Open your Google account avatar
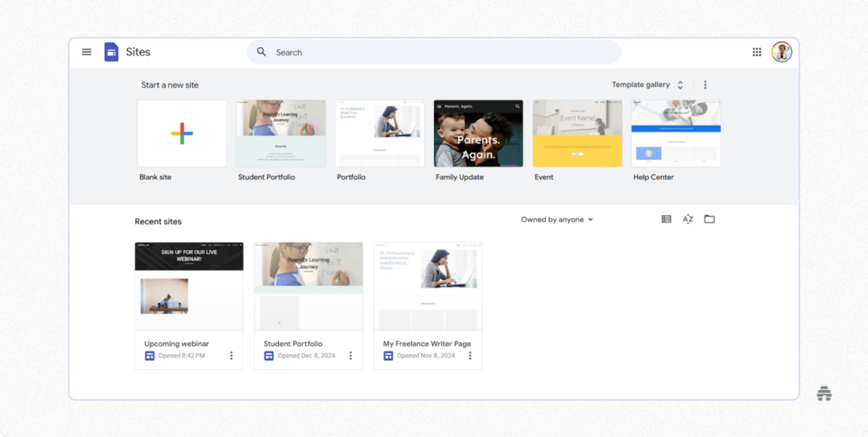Image resolution: width=868 pixels, height=437 pixels. pos(781,52)
